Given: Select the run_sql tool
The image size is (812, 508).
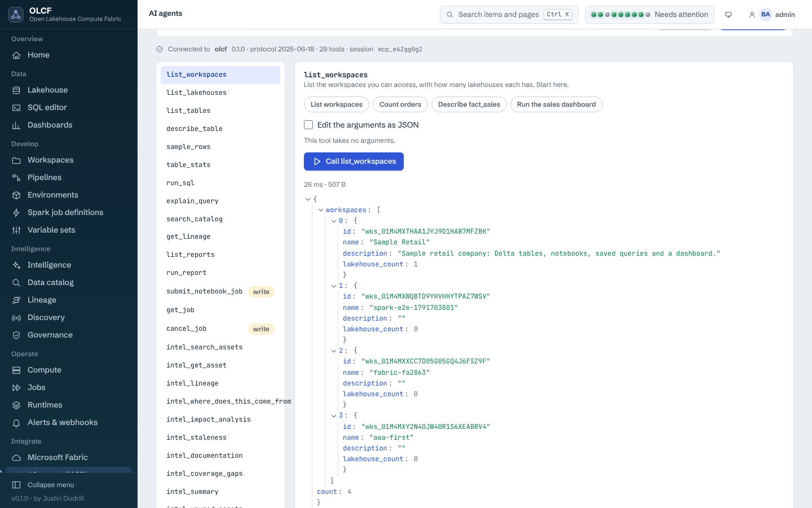Looking at the screenshot, I should click(x=220, y=183).
